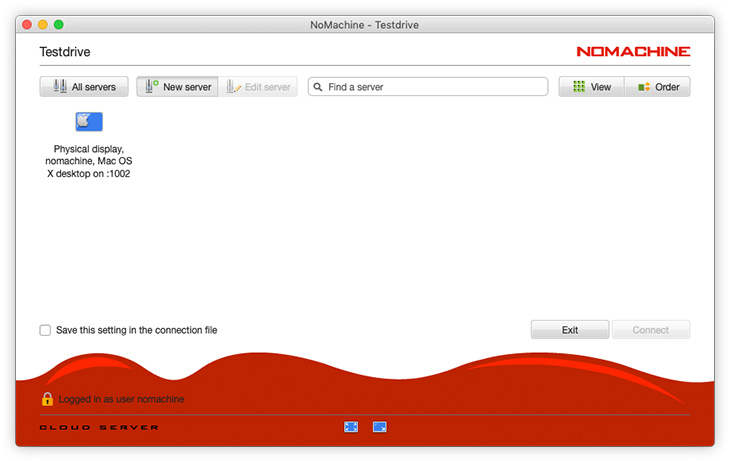The height and width of the screenshot is (461, 730).
Task: Click the green zoom window button
Action: point(59,24)
